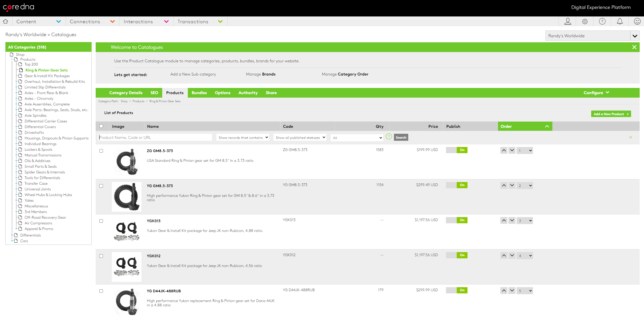Viewport: 644px width, 319px height.
Task: Click the Product Name, Code or URL field
Action: [155, 137]
